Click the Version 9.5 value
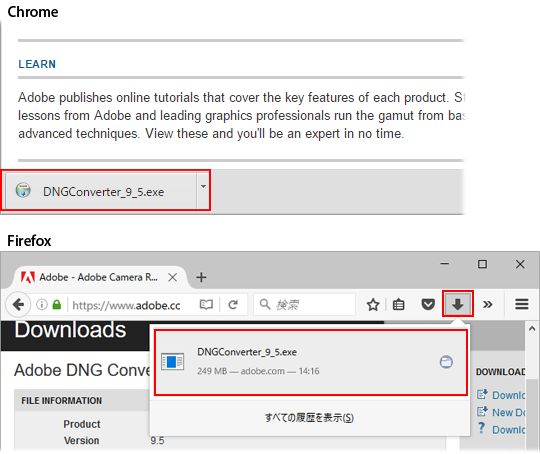Screen dimensions: 540x454 pos(157,441)
